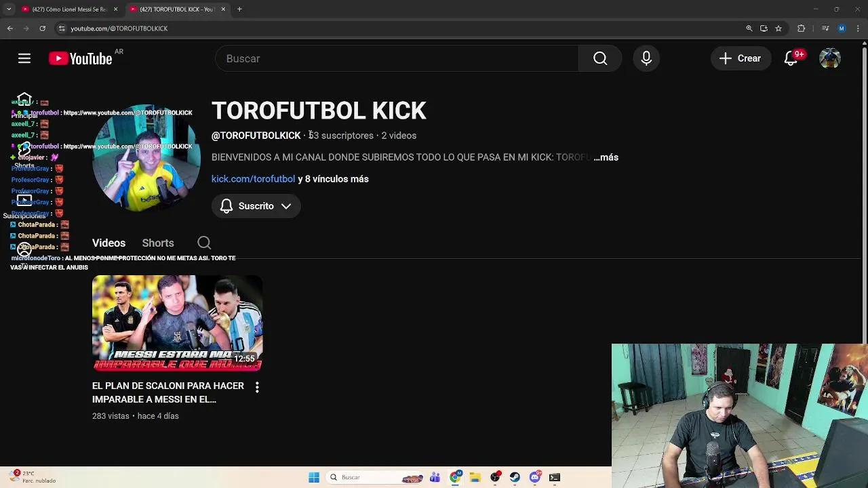
Task: Open the terminal from the taskbar
Action: (555, 477)
